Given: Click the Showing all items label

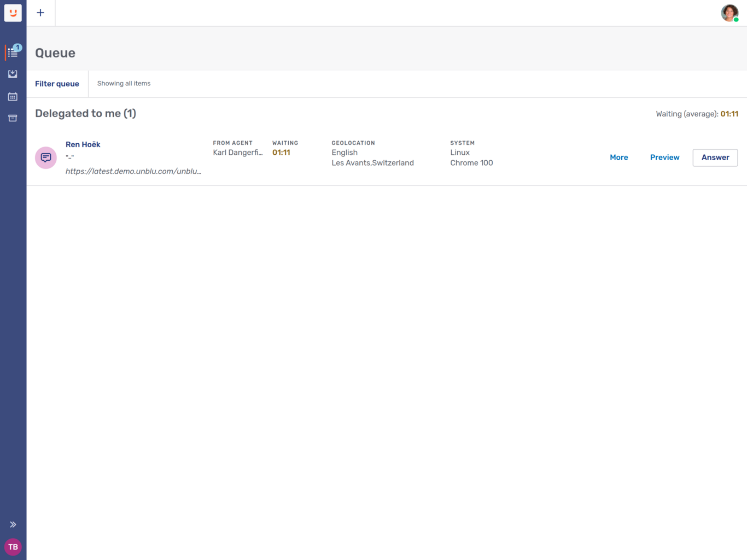Looking at the screenshot, I should point(124,83).
